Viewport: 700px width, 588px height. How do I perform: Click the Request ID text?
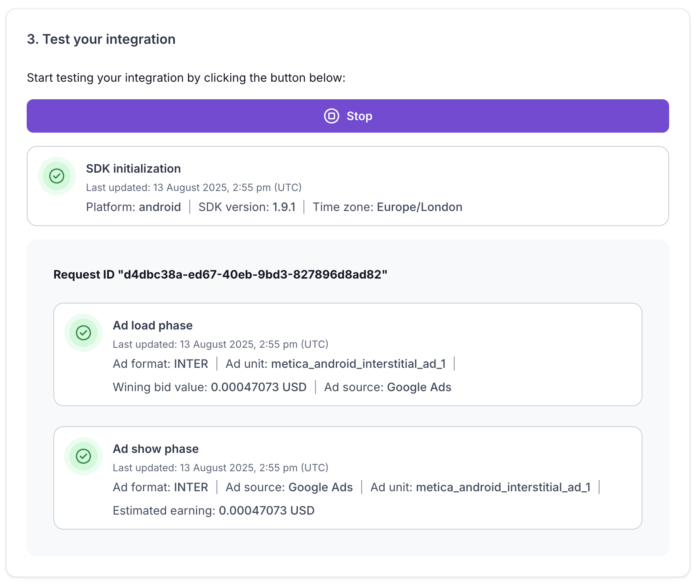pos(220,274)
